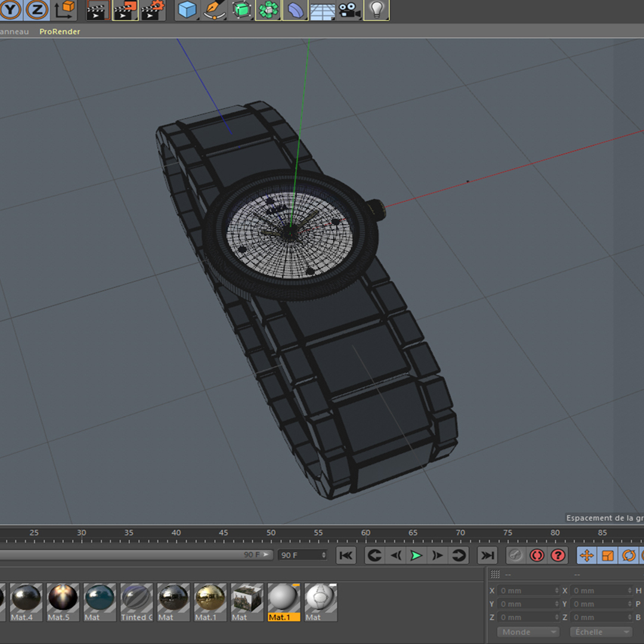644x644 pixels.
Task: Add a Bend deformer
Action: [295, 10]
